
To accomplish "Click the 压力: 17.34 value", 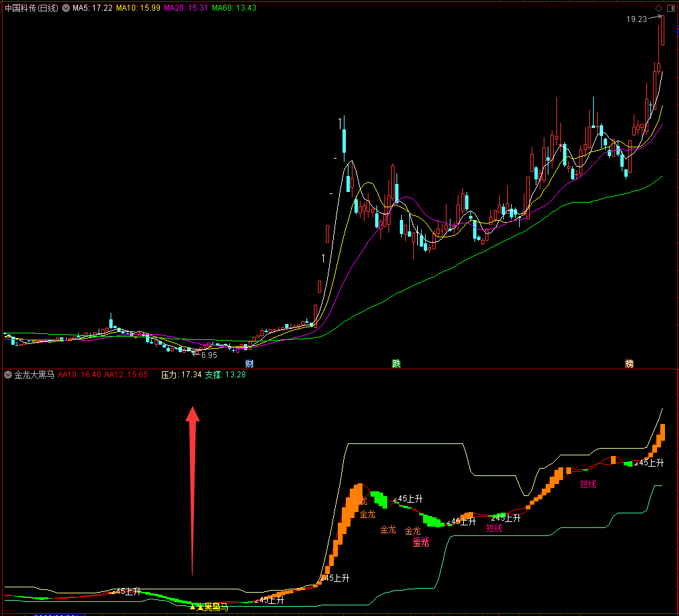I will pos(181,375).
